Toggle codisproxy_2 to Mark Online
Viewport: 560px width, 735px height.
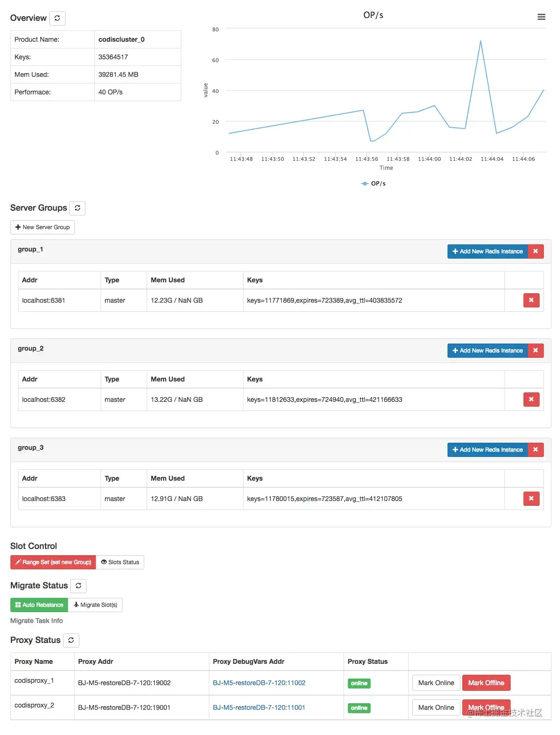tap(435, 707)
